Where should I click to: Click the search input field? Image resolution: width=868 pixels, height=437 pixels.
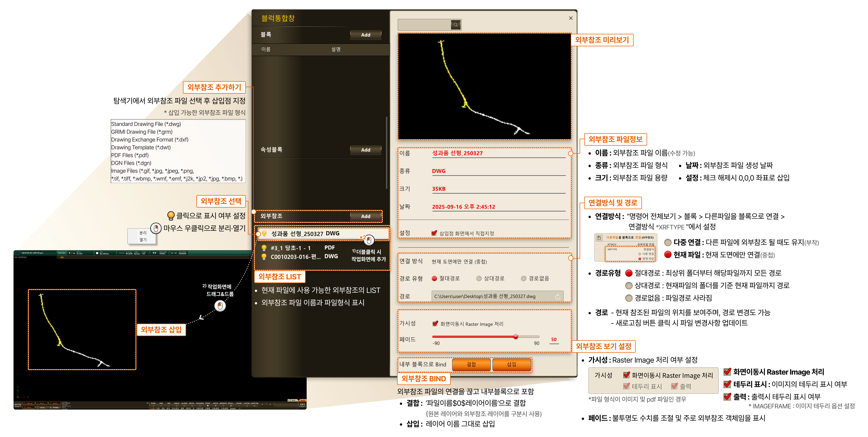(x=424, y=25)
